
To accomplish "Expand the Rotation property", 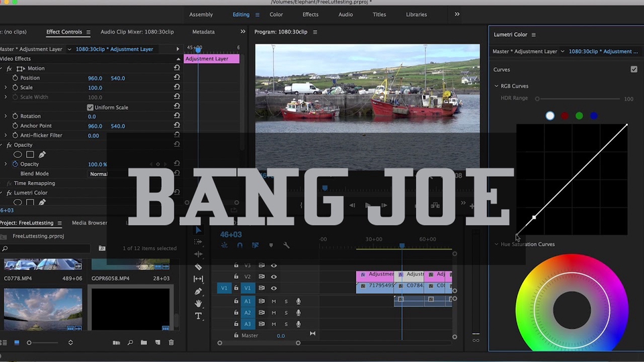I will [x=6, y=116].
